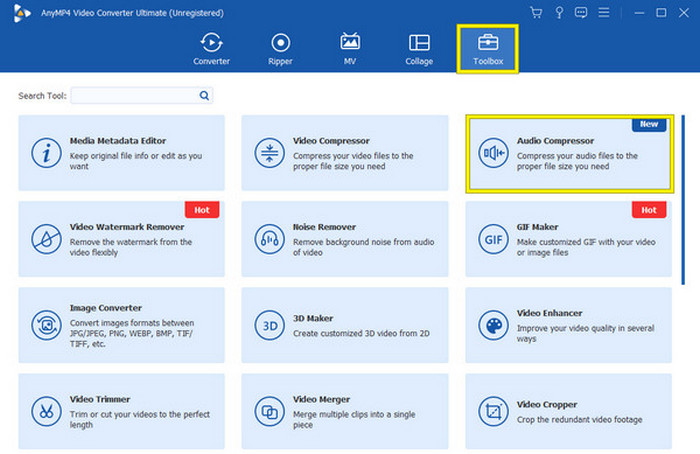
Task: Maximize the AnyMP4 window
Action: point(661,13)
